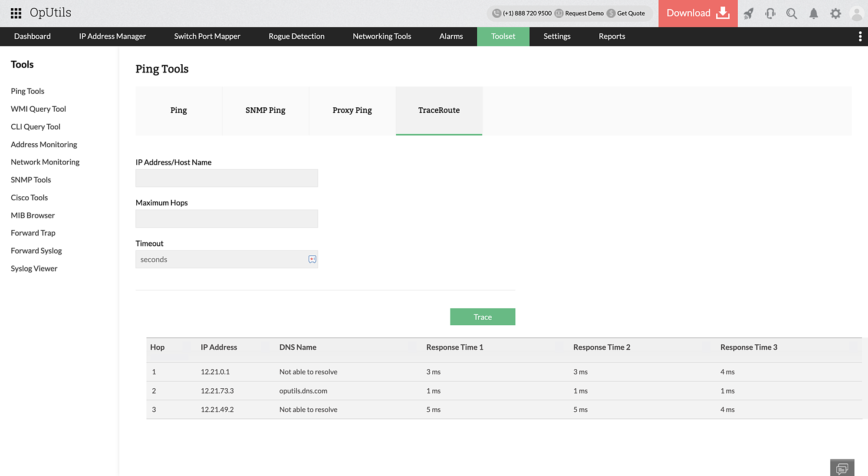
Task: Open the notifications bell icon
Action: point(814,13)
